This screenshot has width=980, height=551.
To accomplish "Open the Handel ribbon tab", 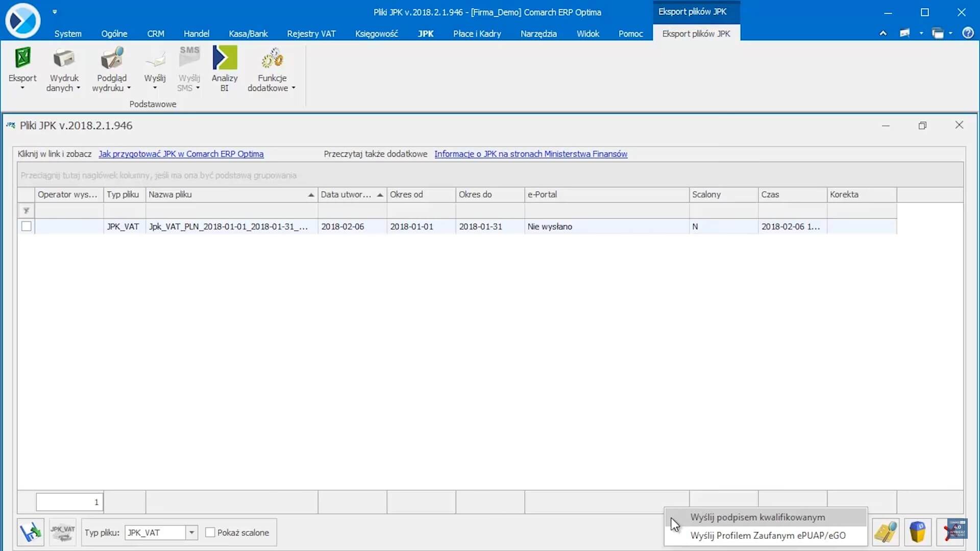I will [197, 34].
